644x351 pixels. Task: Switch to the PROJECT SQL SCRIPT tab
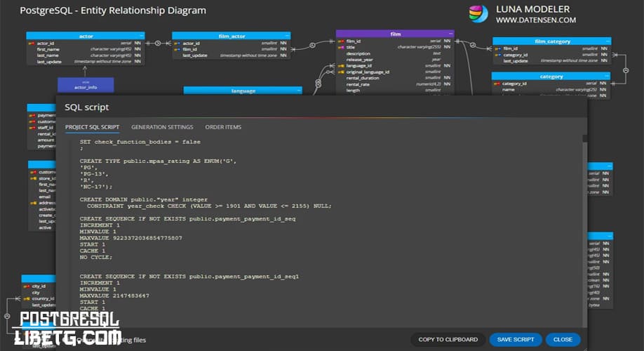pos(92,127)
